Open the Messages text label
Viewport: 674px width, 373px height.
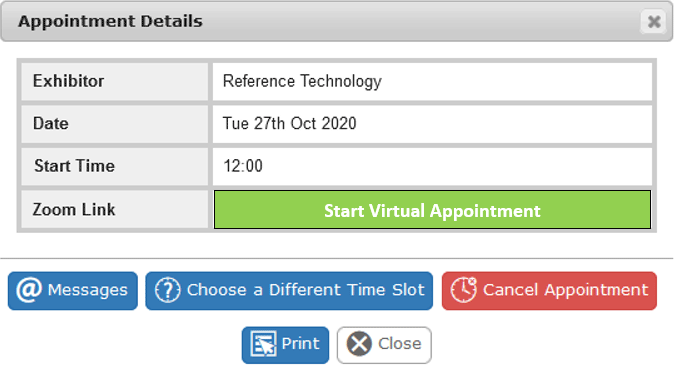[88, 290]
